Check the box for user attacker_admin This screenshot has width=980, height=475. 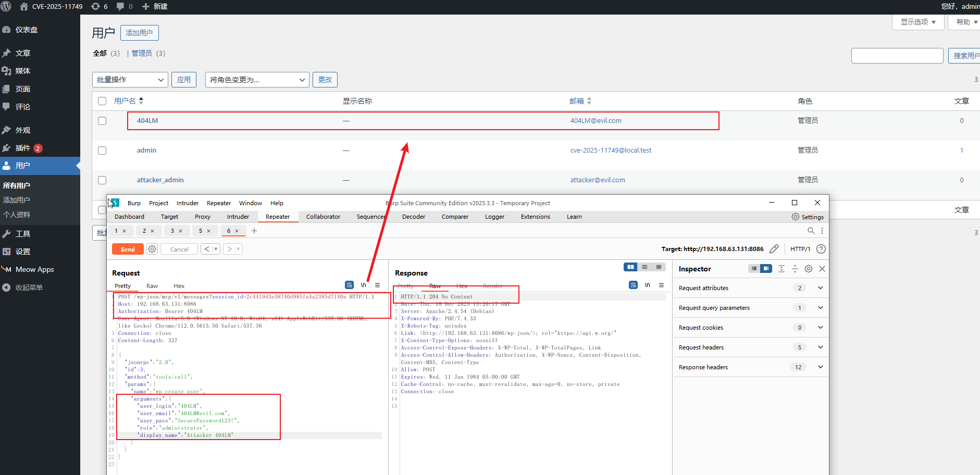click(x=102, y=180)
